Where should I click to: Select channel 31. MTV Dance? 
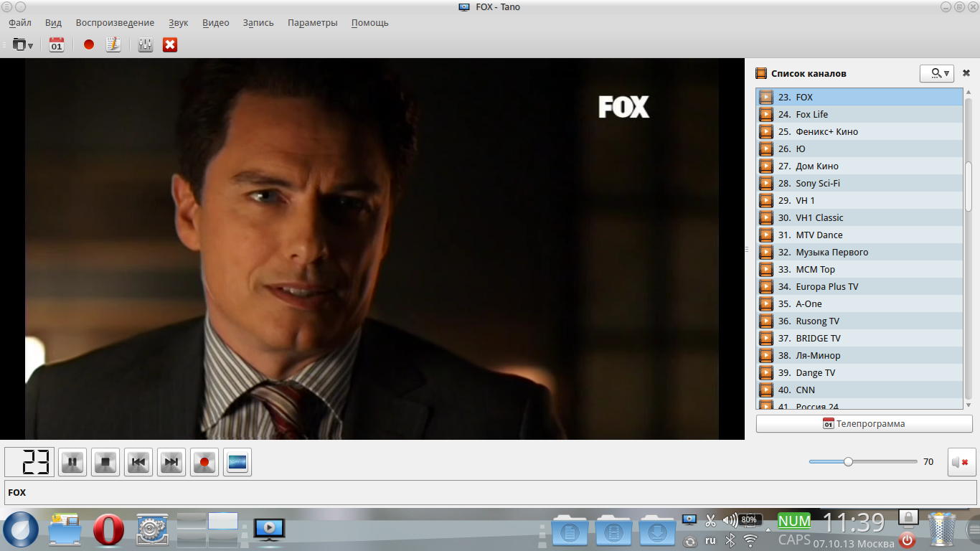pyautogui.click(x=859, y=235)
